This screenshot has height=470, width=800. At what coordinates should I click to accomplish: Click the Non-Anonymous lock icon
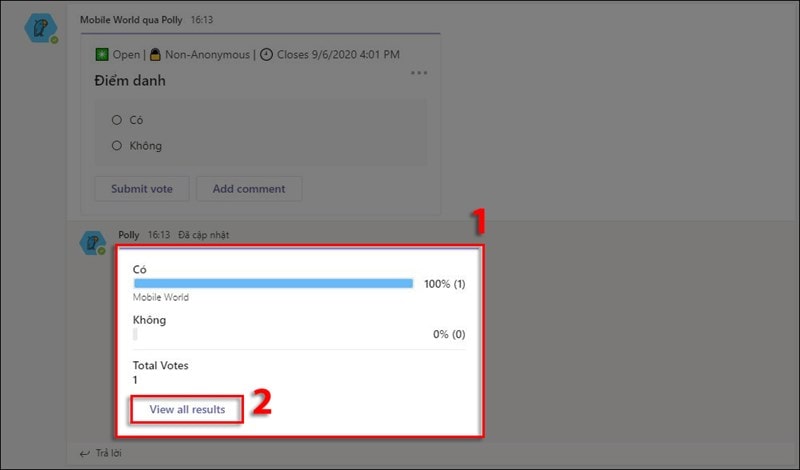[155, 54]
